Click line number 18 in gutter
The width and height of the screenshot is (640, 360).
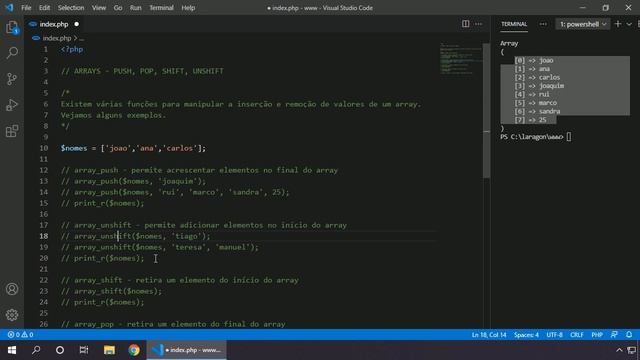[x=44, y=236]
